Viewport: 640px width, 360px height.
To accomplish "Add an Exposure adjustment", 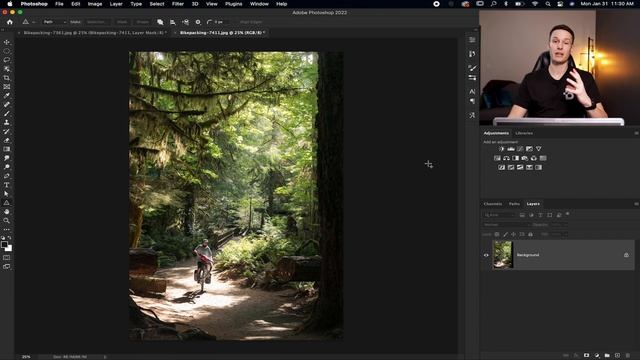I will (529, 149).
